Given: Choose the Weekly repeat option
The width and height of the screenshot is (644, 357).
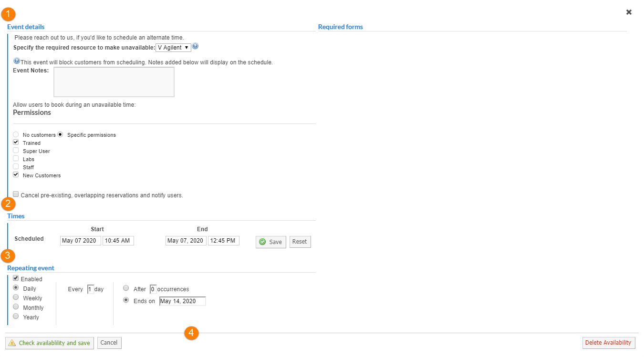Looking at the screenshot, I should 16,297.
